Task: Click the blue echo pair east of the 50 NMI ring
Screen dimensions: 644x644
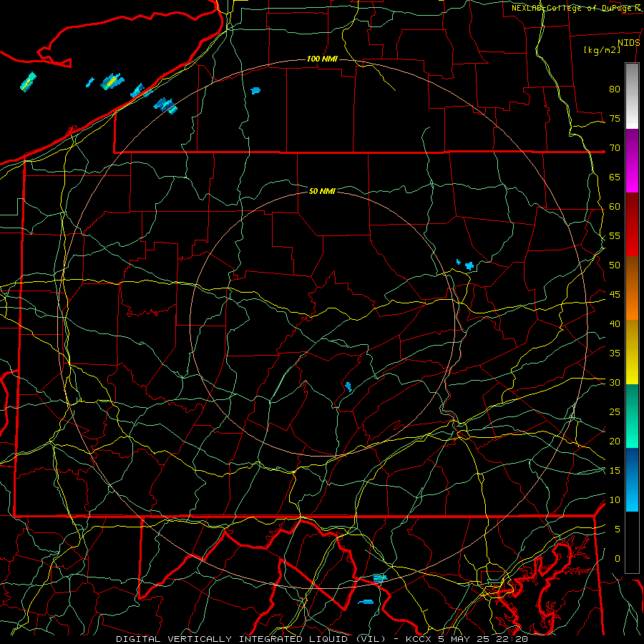Action: pyautogui.click(x=466, y=265)
